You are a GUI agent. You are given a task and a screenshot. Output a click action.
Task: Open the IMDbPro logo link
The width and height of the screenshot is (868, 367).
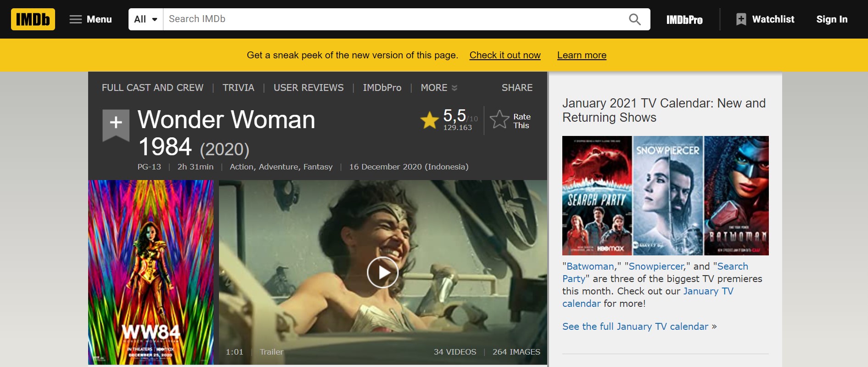[x=684, y=19]
